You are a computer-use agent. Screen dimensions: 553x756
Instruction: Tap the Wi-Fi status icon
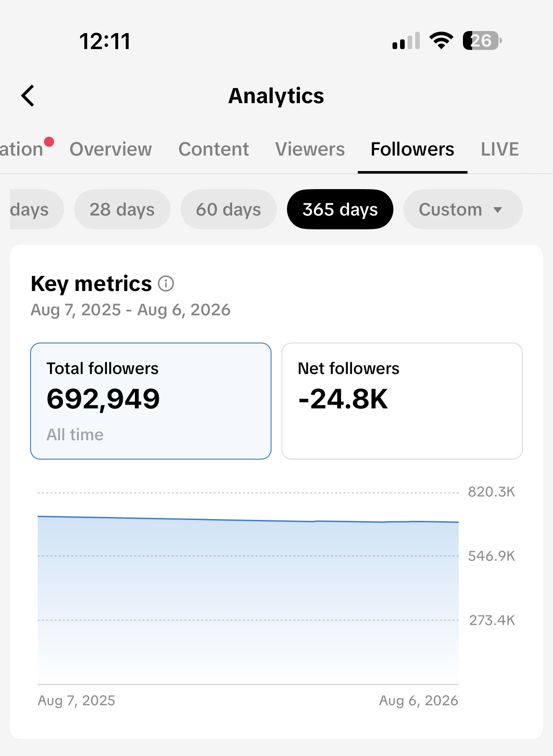coord(441,41)
